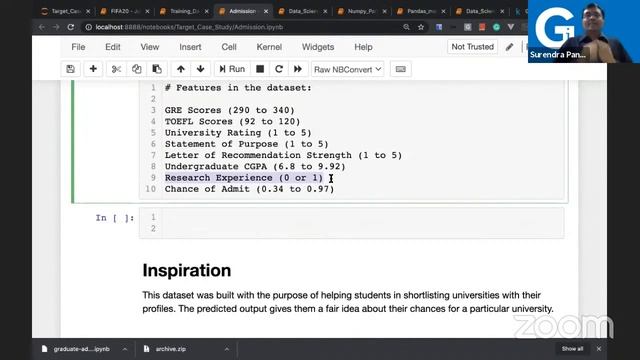Screen dimensions: 640x360
Task: Switch to the Pandas_m browser tab
Action: tap(421, 11)
